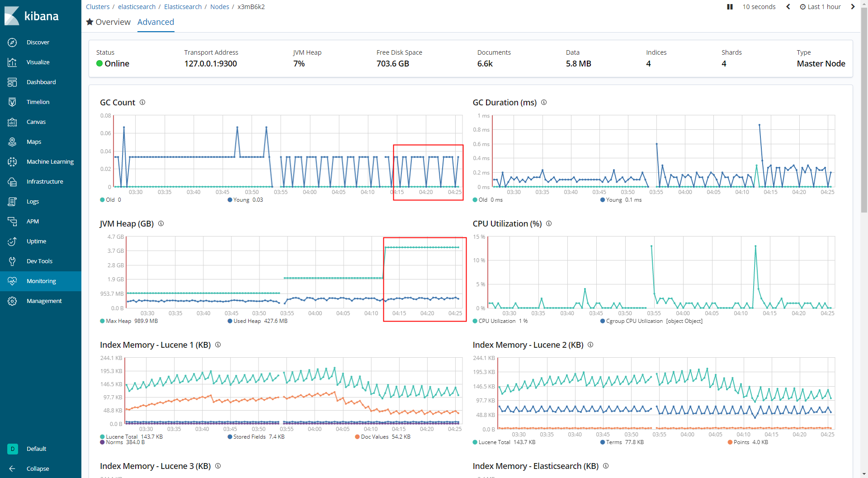Toggle the Terms legend series

[622, 442]
